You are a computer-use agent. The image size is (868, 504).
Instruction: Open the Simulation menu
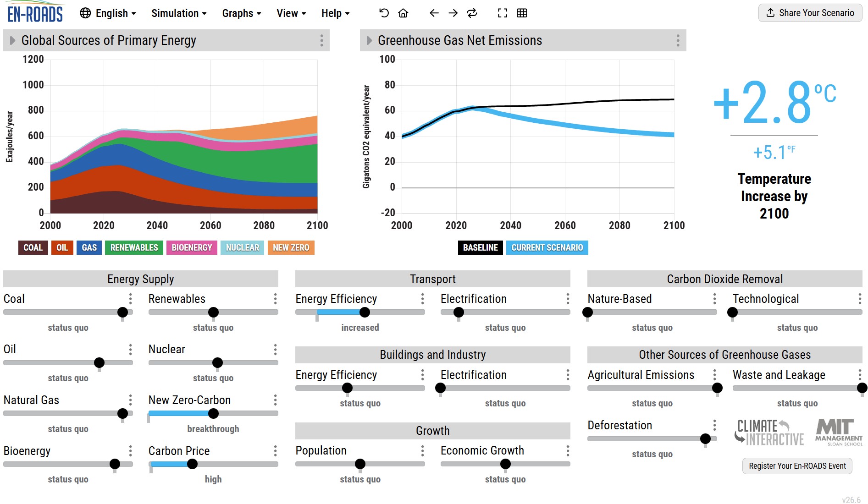click(179, 13)
